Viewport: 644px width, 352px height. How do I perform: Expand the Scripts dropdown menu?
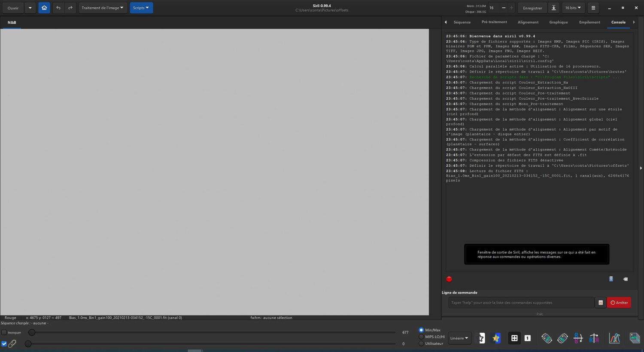tap(141, 8)
